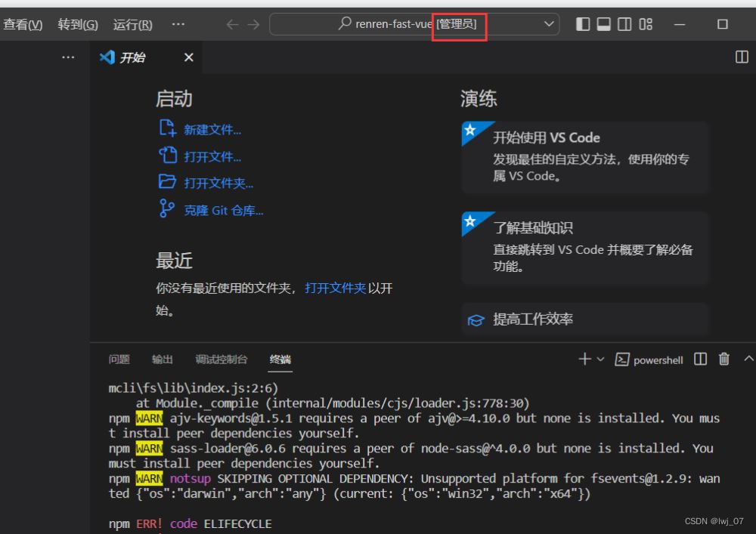This screenshot has height=534, width=756.
Task: Go forward with the right arrow
Action: (253, 24)
